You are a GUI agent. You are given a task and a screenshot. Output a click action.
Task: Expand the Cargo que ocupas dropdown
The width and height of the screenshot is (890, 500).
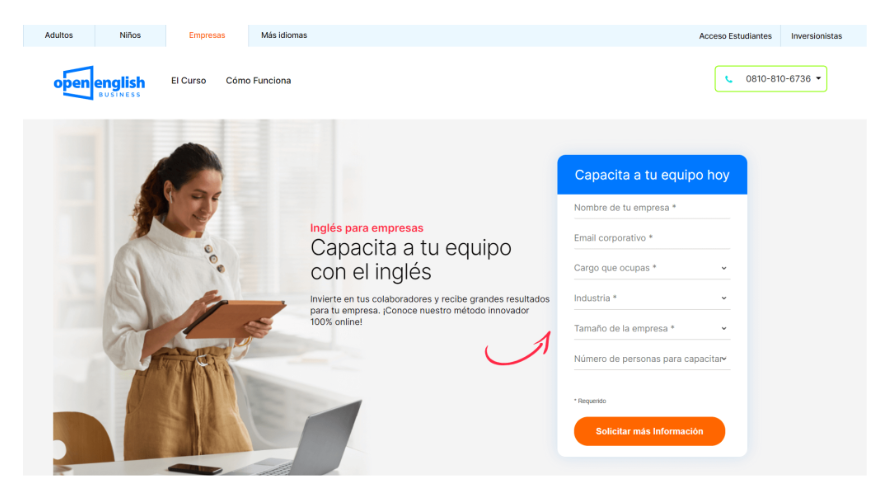click(652, 268)
